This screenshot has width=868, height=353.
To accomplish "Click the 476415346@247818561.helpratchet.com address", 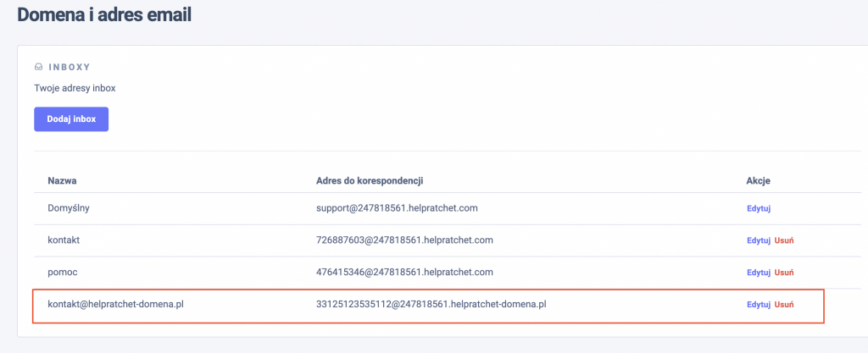I will (403, 272).
